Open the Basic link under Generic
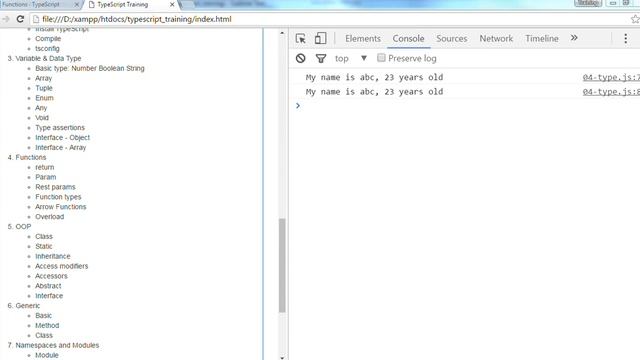Image resolution: width=640 pixels, height=360 pixels. coord(43,316)
